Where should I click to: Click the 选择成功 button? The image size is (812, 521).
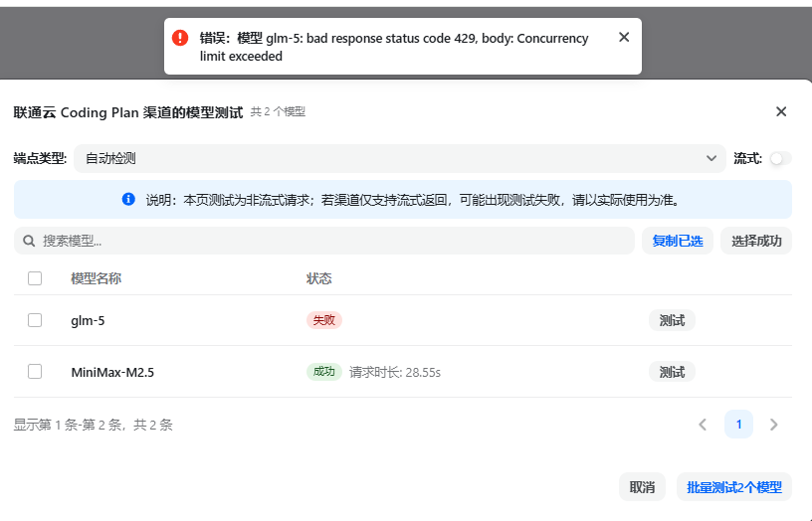[756, 241]
